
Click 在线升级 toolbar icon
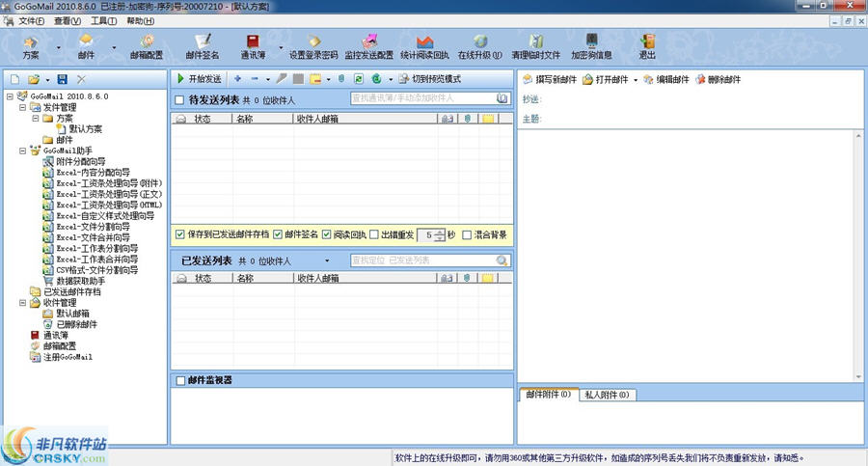click(480, 47)
